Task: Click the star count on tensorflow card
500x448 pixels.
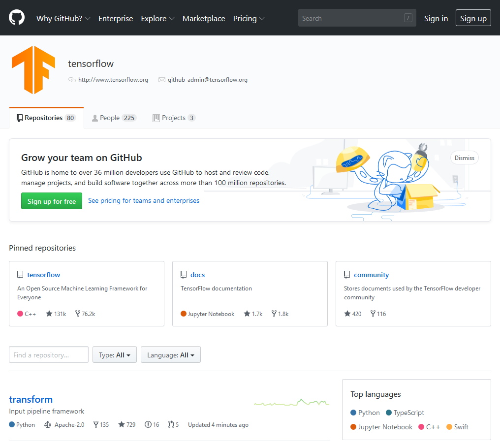Action: (56, 314)
